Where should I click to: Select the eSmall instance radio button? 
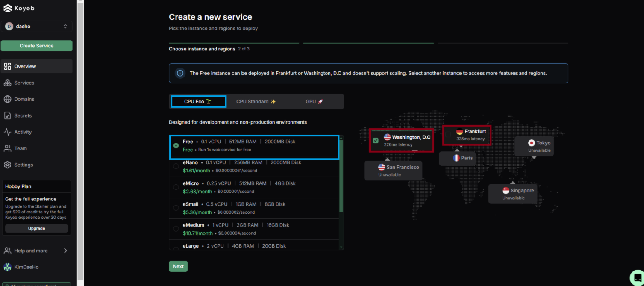pos(176,208)
